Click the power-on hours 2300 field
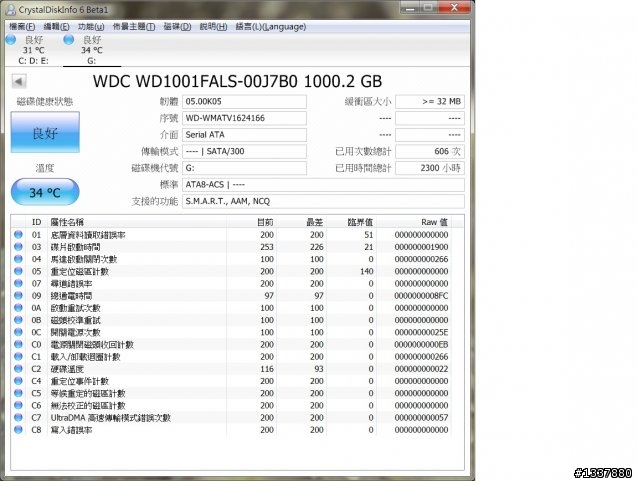 (430, 168)
